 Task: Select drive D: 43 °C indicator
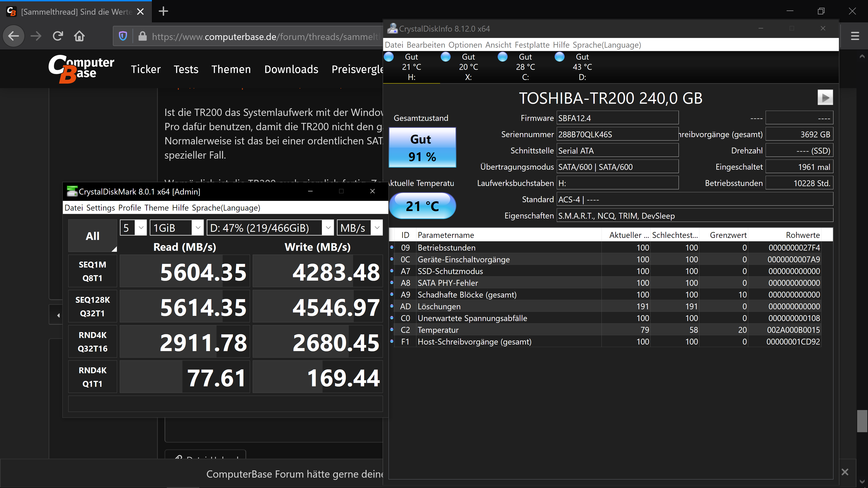pos(582,67)
